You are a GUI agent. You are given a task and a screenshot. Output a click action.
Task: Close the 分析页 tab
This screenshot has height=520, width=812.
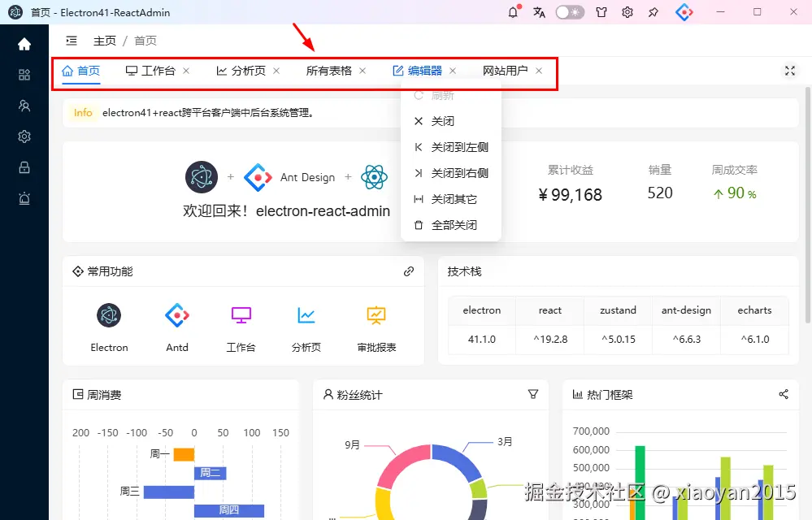point(276,71)
